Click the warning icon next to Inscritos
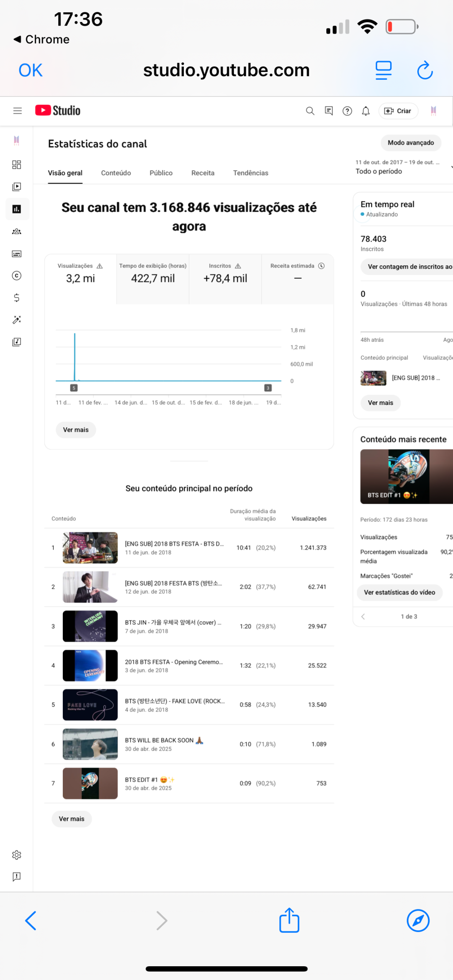453x980 pixels. (x=238, y=266)
